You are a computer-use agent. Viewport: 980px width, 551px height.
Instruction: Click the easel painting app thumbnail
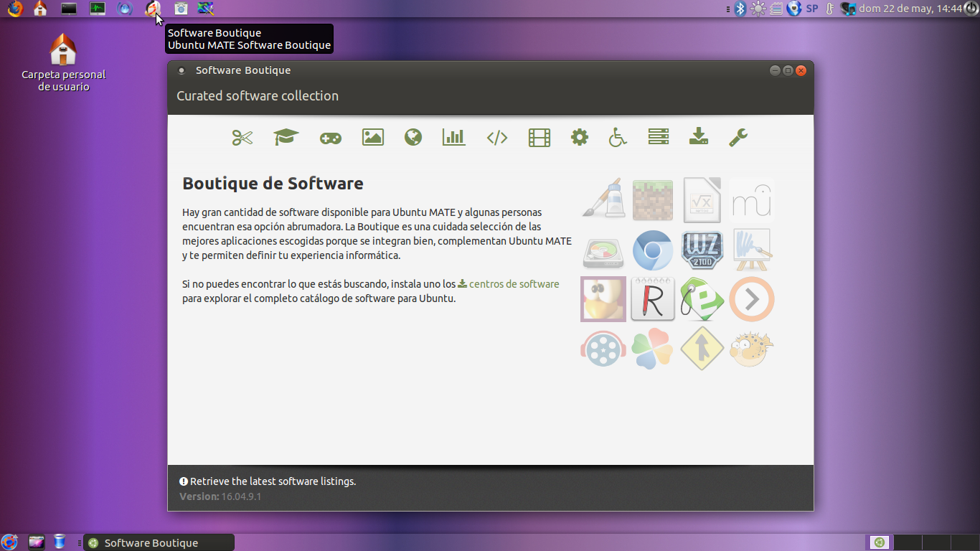click(x=752, y=249)
